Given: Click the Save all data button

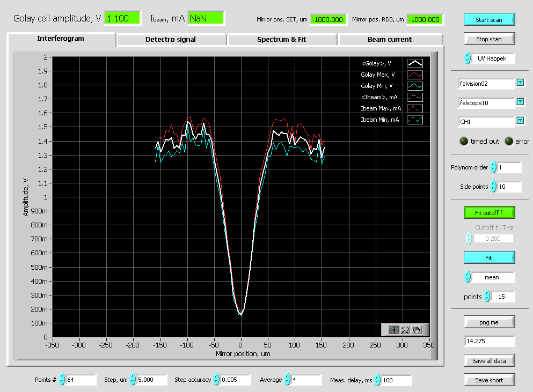Looking at the screenshot, I should 489,361.
